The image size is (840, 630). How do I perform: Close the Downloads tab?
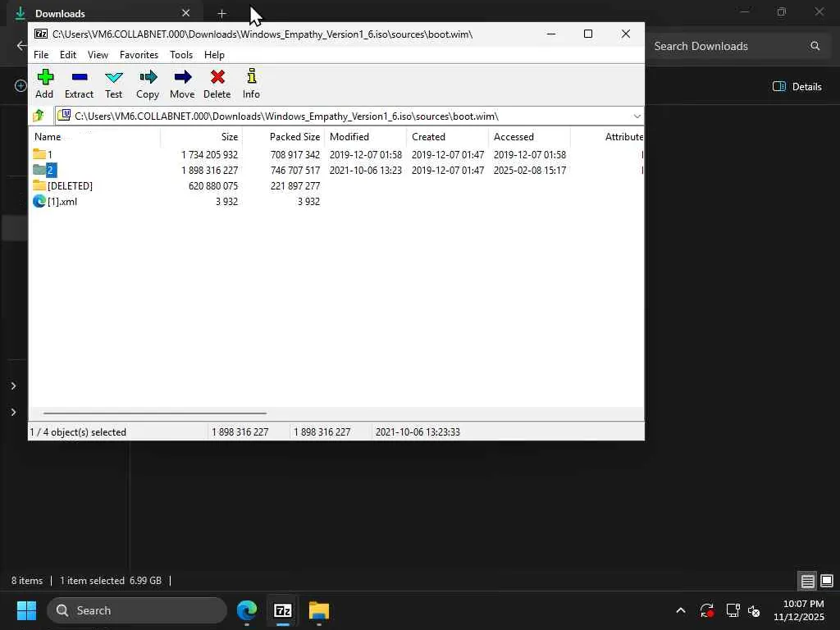point(185,13)
